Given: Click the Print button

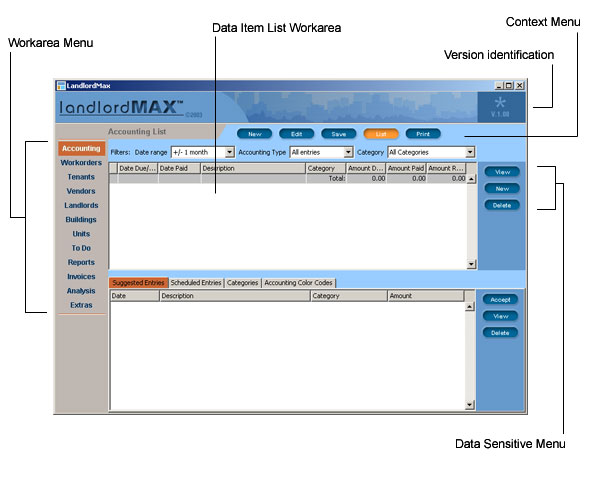Looking at the screenshot, I should click(x=423, y=134).
